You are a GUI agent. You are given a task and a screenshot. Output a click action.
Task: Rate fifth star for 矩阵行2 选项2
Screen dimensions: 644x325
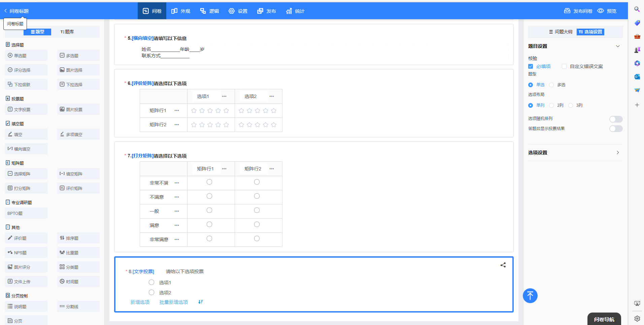tap(274, 125)
